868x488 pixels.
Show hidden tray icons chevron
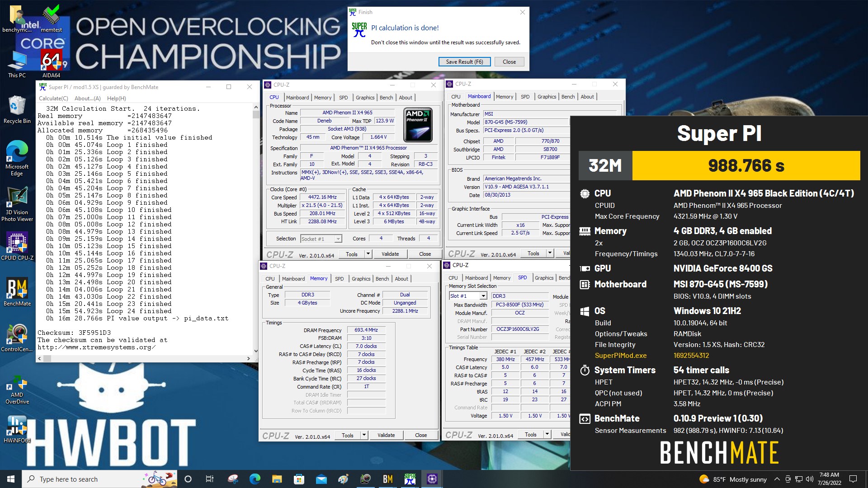click(777, 479)
